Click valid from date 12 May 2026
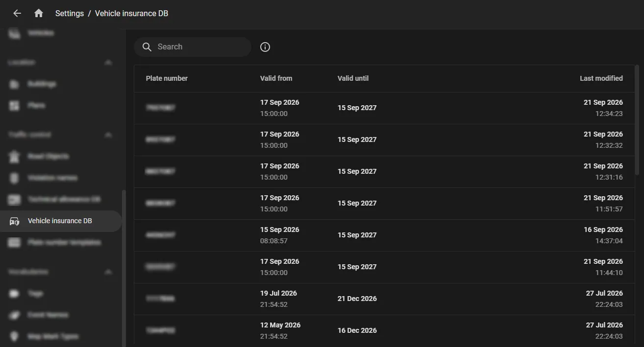 (280, 325)
